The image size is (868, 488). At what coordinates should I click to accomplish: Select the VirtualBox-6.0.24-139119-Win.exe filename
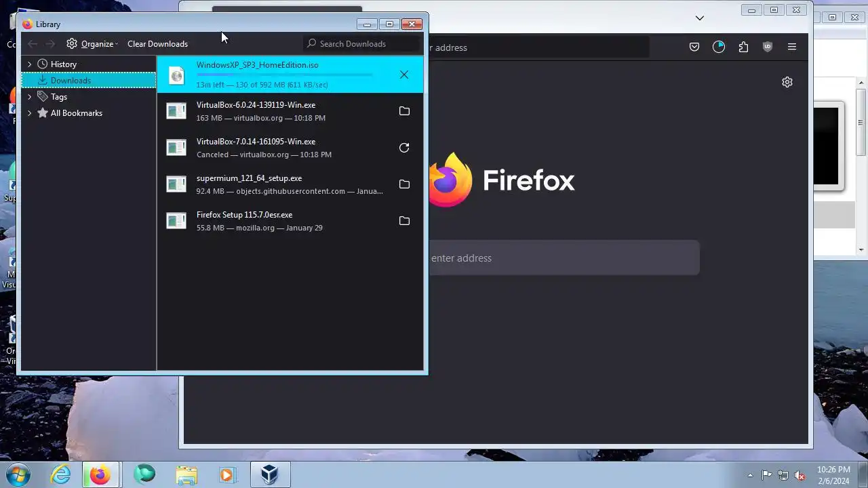256,105
